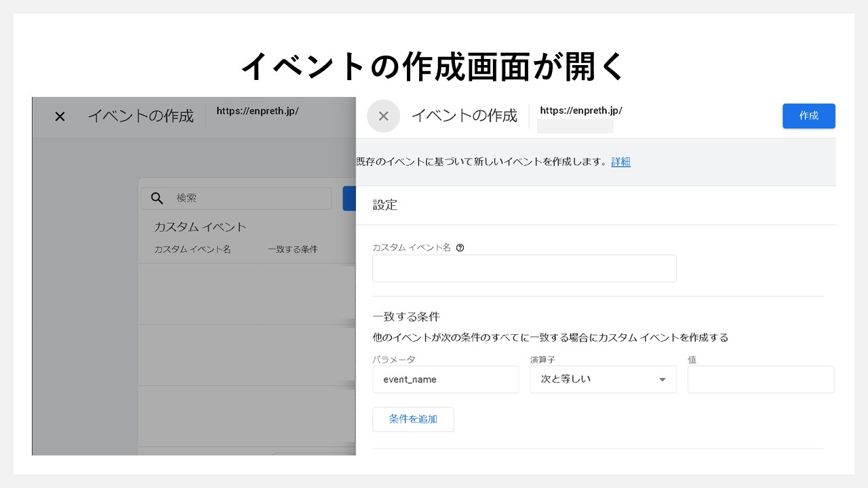Viewport: 868px width, 488px height.
Task: Click the 検索 search box in the left panel
Action: click(x=203, y=198)
